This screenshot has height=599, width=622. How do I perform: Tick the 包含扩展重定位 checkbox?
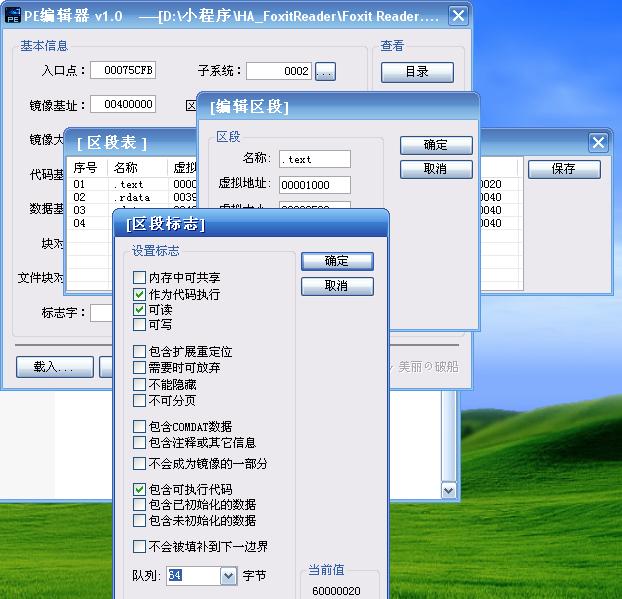pos(139,351)
